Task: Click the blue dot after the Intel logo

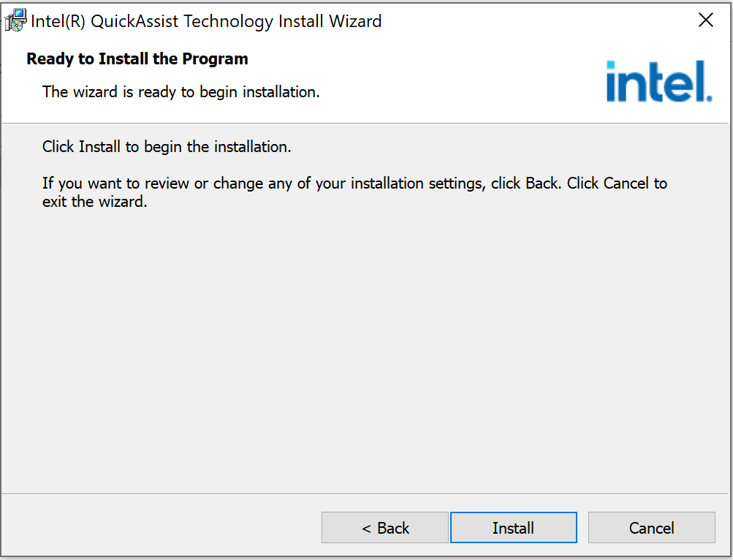Action: tap(708, 97)
